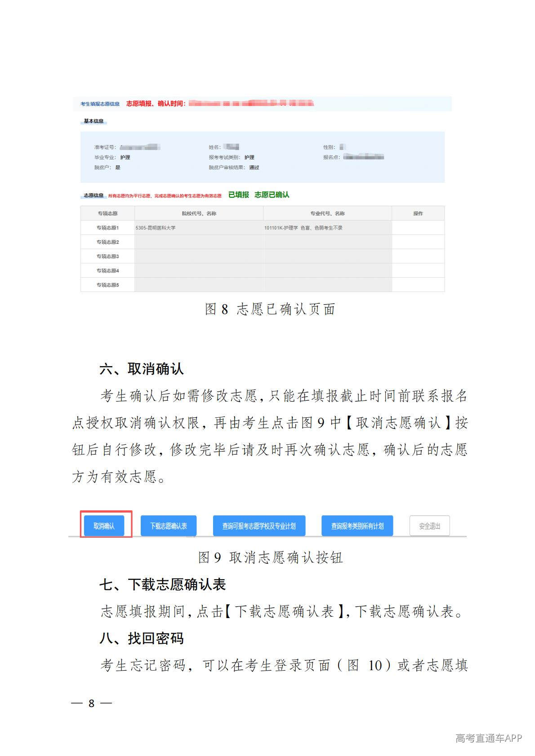
Task: Select the page number 8 footer
Action: [x=92, y=703]
